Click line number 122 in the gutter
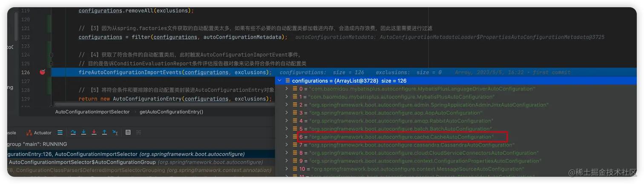The image size is (644, 184). pos(25,37)
